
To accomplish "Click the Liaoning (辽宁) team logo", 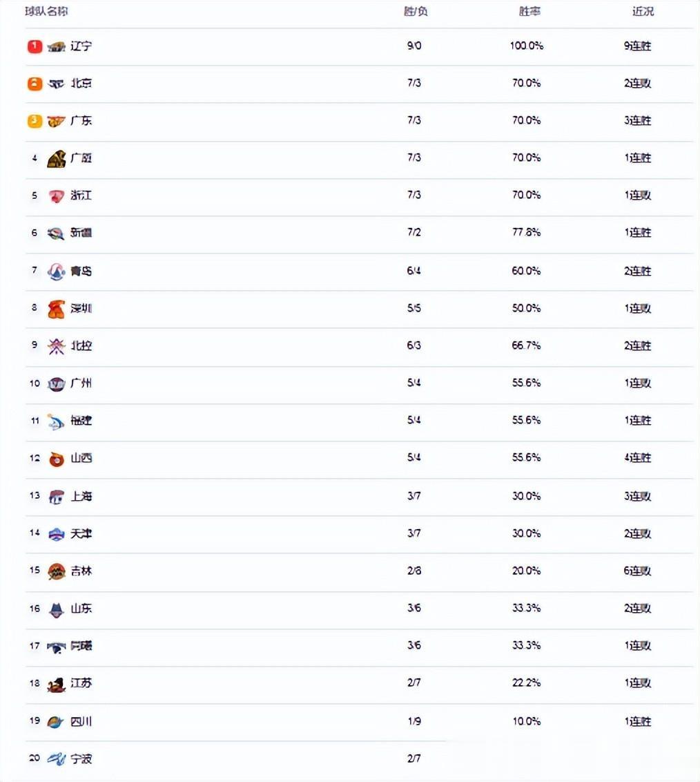I will (x=57, y=47).
